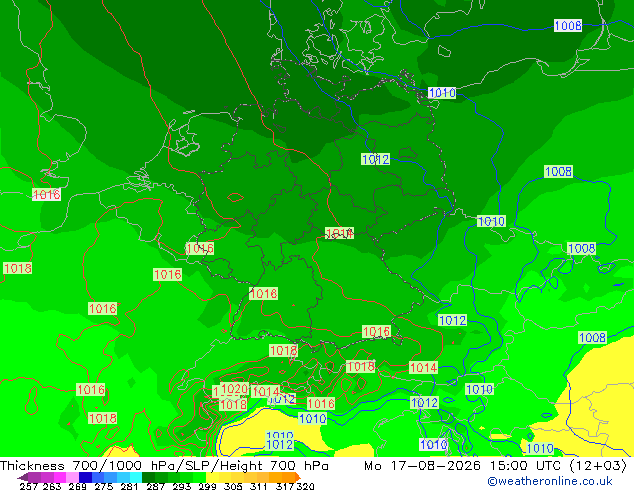This screenshot has height=490, width=634.
Task: Click legend value 293
Action: click(181, 486)
